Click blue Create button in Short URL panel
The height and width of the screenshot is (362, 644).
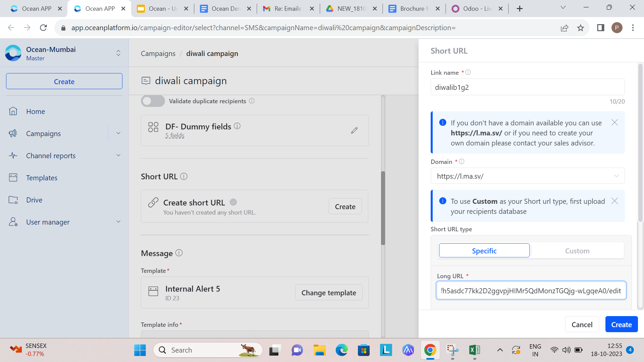622,324
